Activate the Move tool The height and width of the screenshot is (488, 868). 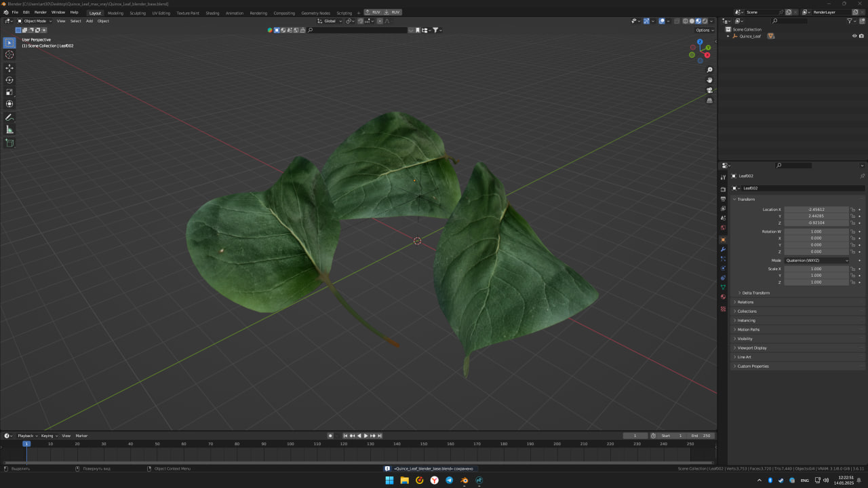point(9,69)
